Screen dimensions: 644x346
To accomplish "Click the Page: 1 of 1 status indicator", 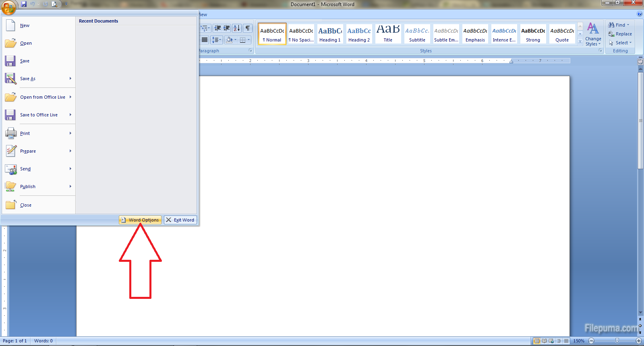I will 15,341.
